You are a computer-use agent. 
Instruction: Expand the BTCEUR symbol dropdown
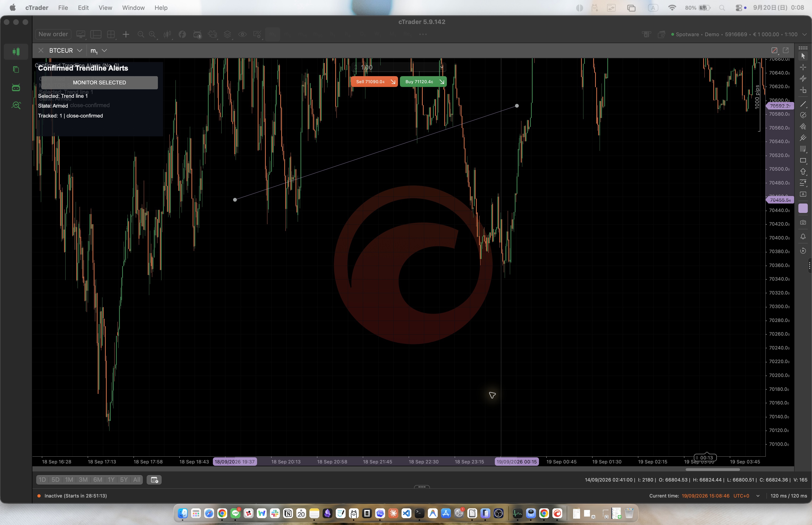pyautogui.click(x=79, y=51)
